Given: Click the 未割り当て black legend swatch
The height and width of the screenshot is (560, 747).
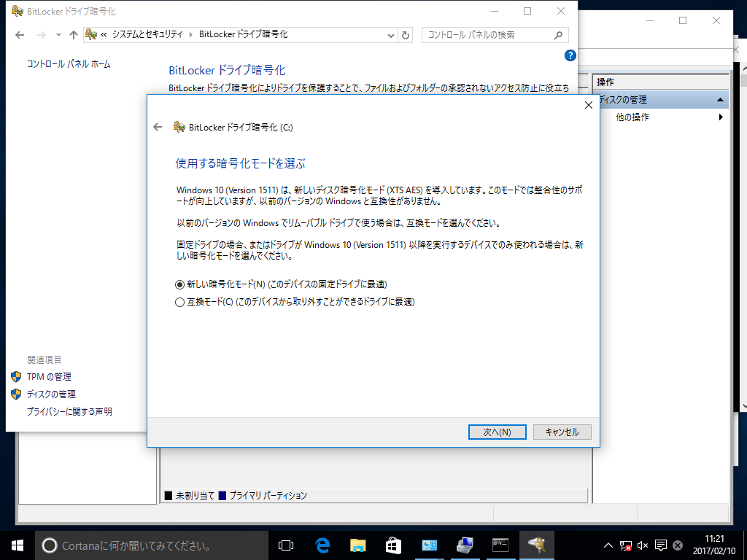Looking at the screenshot, I should point(169,496).
